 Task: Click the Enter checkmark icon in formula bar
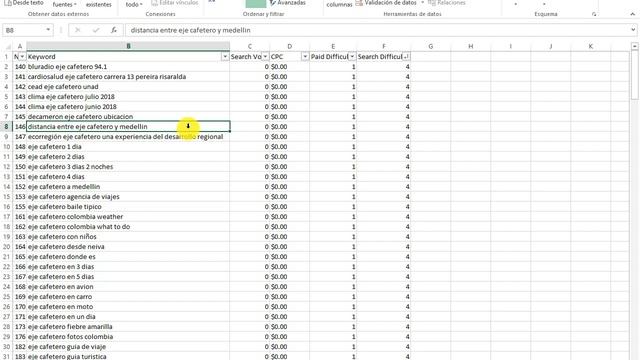(96, 30)
